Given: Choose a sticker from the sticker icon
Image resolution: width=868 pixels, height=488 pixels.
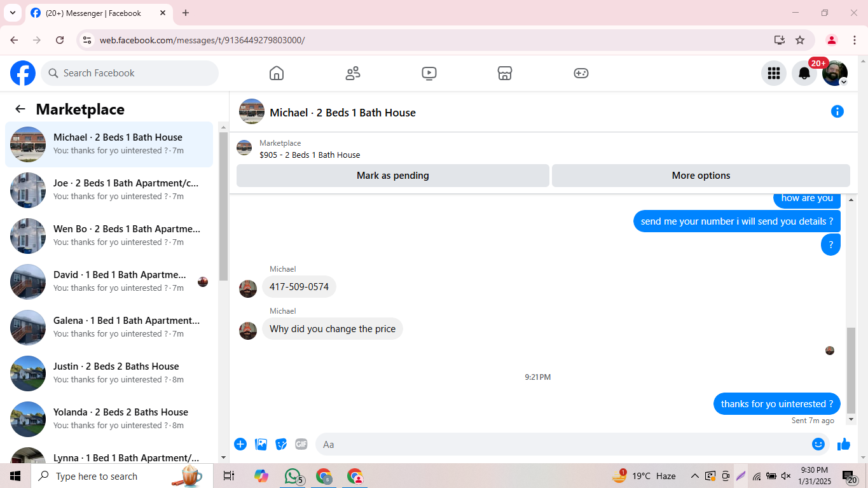Looking at the screenshot, I should click(281, 444).
